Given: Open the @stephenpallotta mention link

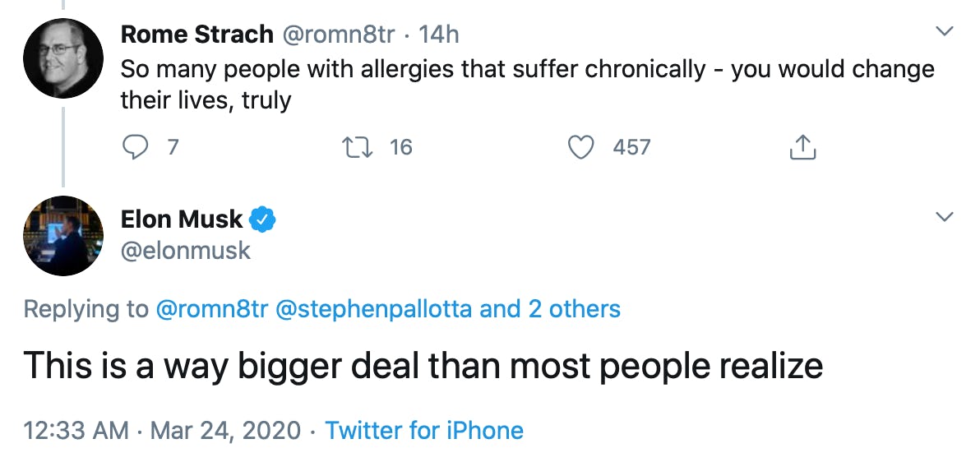Looking at the screenshot, I should pos(377,309).
